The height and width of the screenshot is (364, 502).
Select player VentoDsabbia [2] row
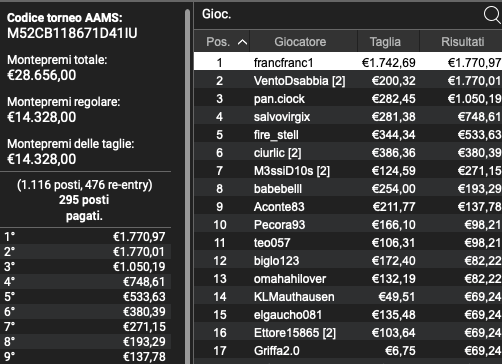[348, 81]
